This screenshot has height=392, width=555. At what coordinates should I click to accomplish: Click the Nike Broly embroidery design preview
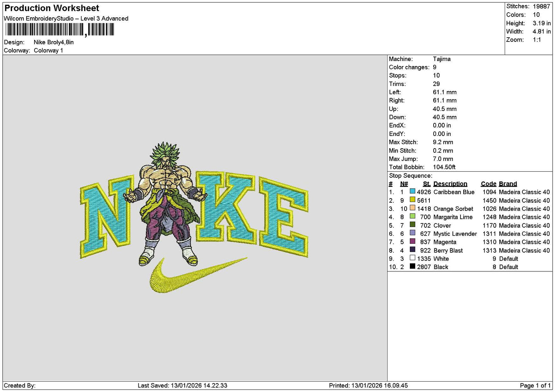194,218
